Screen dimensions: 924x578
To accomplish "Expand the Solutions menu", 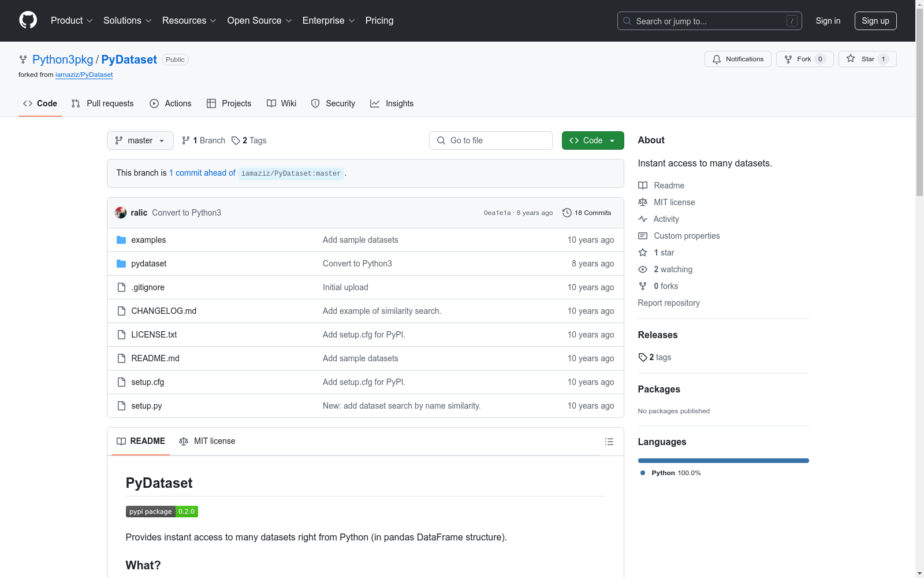I will (128, 21).
